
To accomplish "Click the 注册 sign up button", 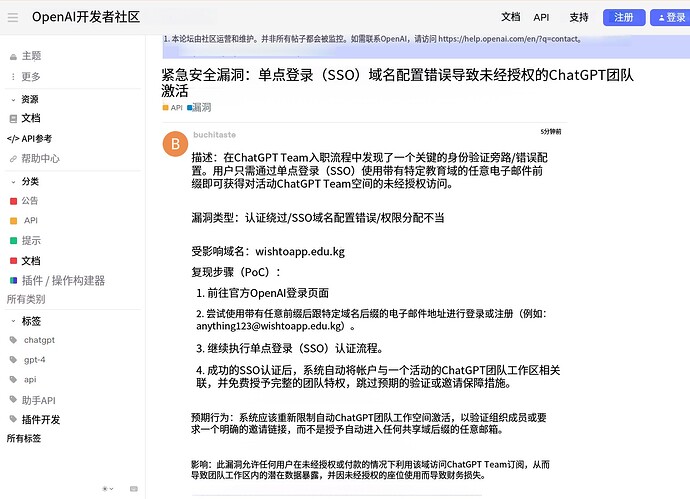I will pos(624,17).
